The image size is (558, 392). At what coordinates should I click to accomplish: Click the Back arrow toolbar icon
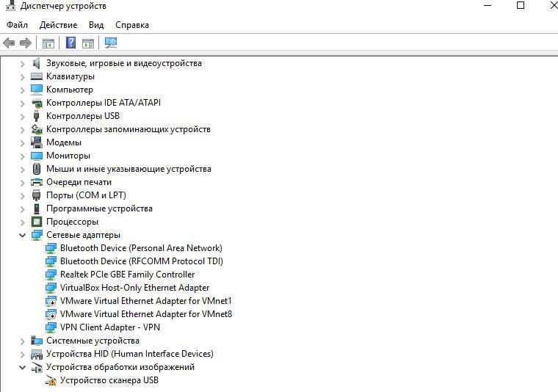coord(9,43)
